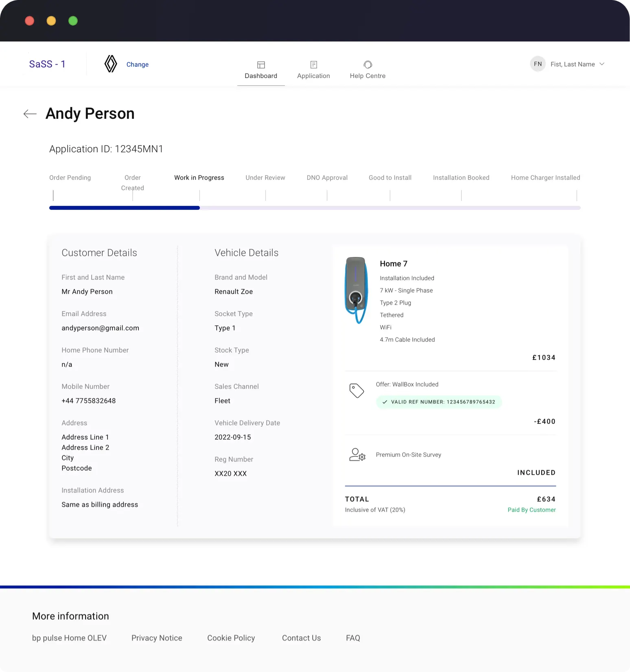This screenshot has height=672, width=630.
Task: Click the Andy Person page heading
Action: tap(90, 113)
